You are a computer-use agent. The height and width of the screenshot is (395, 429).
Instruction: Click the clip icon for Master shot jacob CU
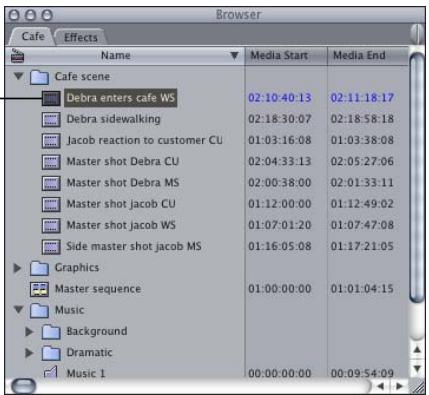click(x=51, y=204)
